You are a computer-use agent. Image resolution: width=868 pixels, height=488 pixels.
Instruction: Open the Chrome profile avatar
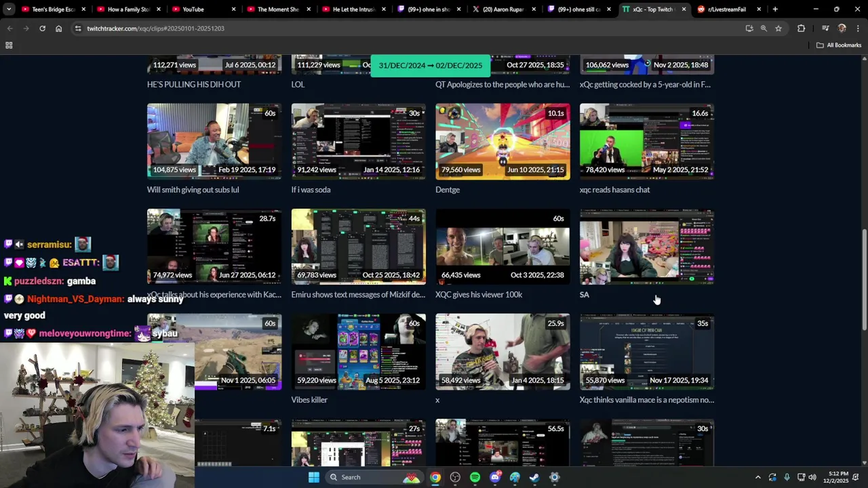click(x=842, y=28)
